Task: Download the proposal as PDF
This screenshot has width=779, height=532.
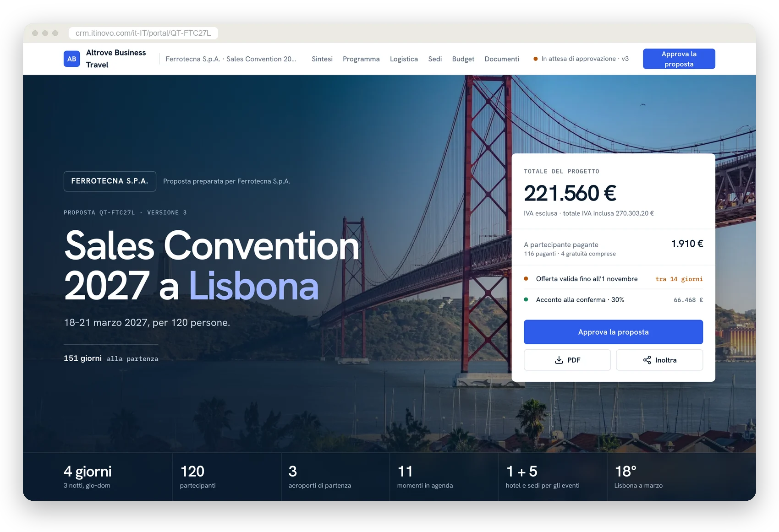Action: (567, 360)
